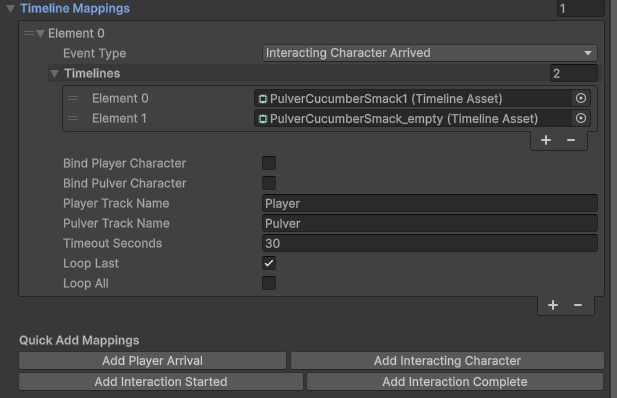Grab the drag handle of Timelines Element 0
617x398 pixels.
73,98
